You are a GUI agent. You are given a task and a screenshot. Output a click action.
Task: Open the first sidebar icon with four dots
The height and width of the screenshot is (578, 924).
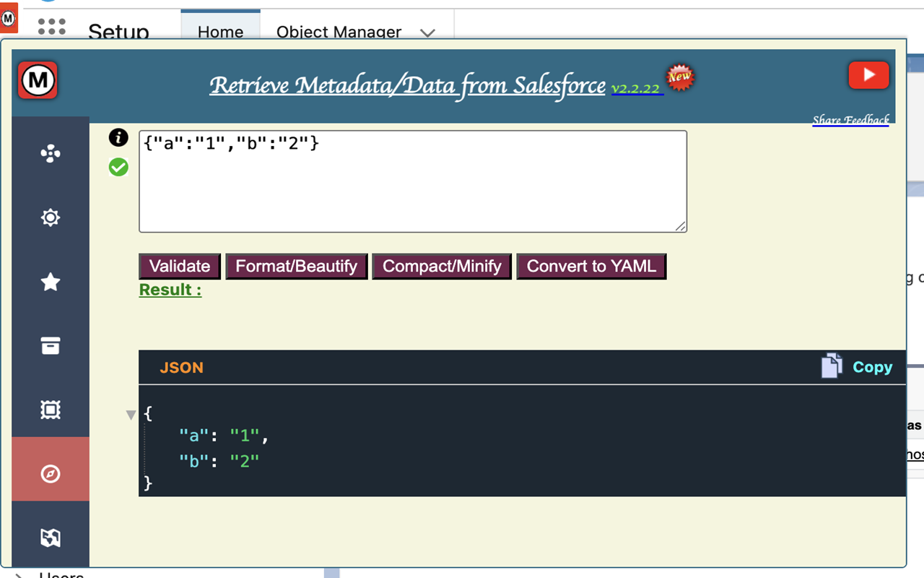click(51, 153)
